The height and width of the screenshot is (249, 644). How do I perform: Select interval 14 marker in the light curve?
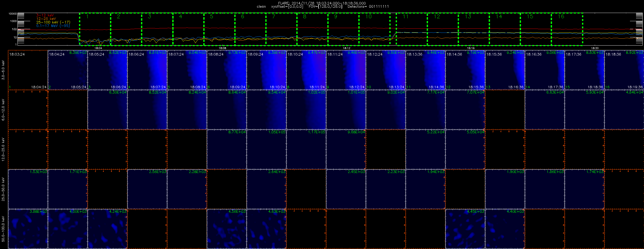[x=499, y=16]
